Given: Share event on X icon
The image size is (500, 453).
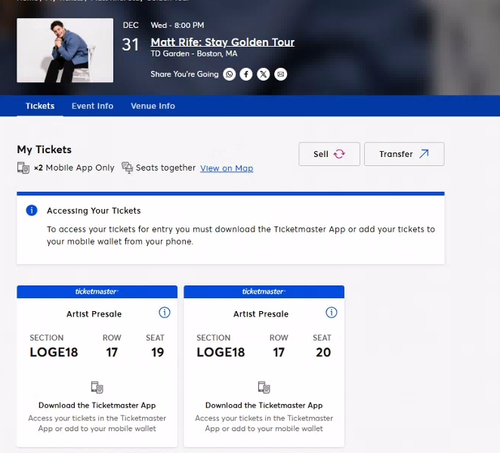Looking at the screenshot, I should [x=263, y=74].
